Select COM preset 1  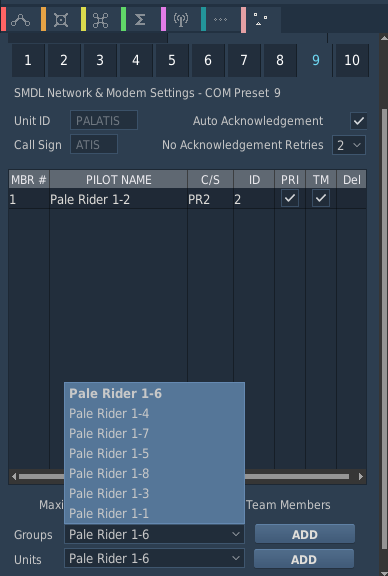pyautogui.click(x=28, y=60)
